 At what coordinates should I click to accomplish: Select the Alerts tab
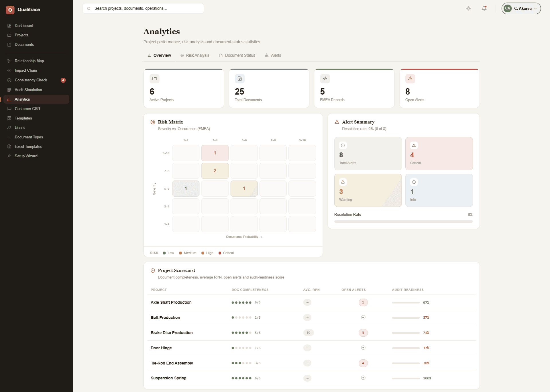273,55
